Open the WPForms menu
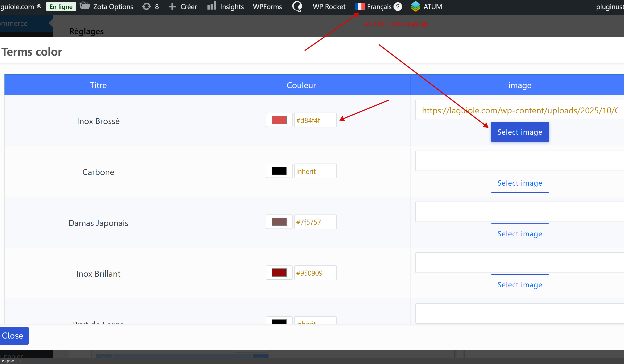This screenshot has height=364, width=624. point(267,7)
